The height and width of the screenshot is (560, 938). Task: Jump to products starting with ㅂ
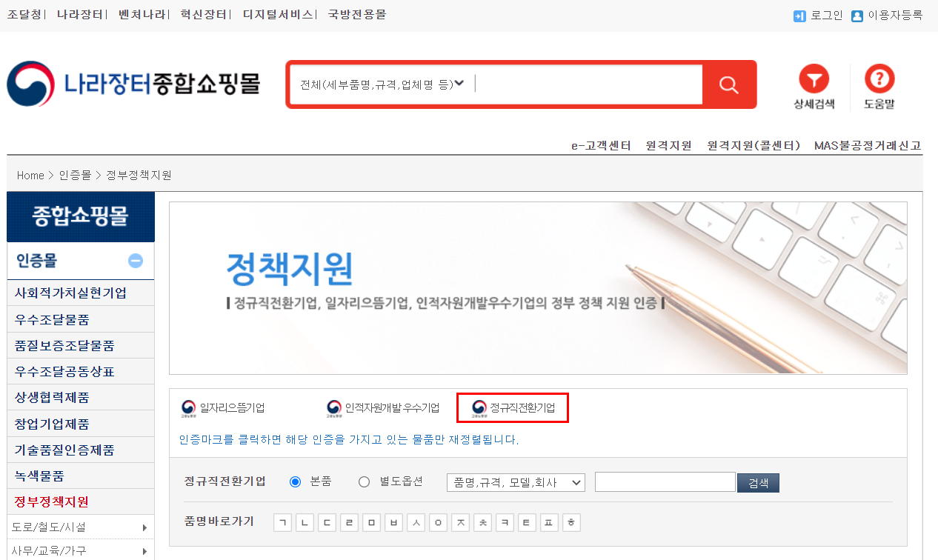coord(393,523)
